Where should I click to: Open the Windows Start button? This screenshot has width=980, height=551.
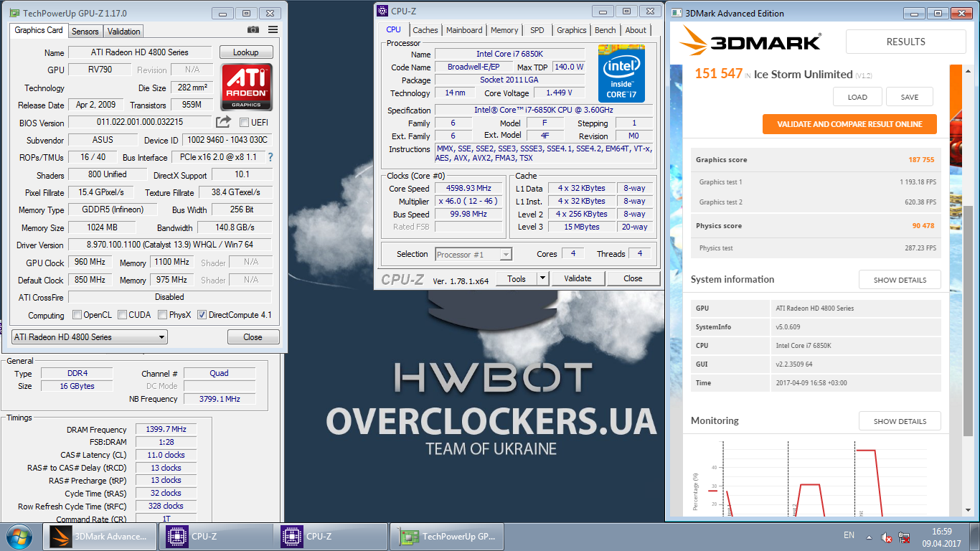(19, 536)
